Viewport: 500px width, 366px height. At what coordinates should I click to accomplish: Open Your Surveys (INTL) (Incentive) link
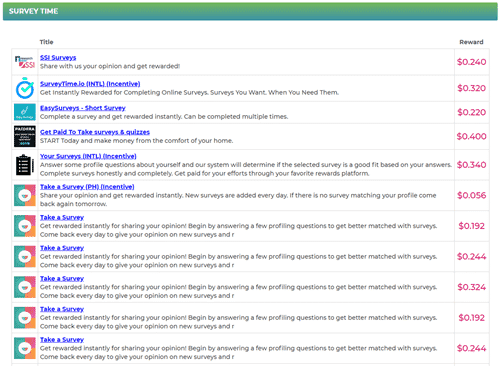point(88,156)
